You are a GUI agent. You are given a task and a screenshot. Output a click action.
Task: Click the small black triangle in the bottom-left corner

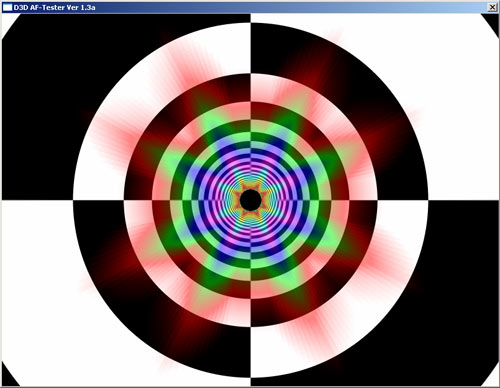click(x=8, y=378)
